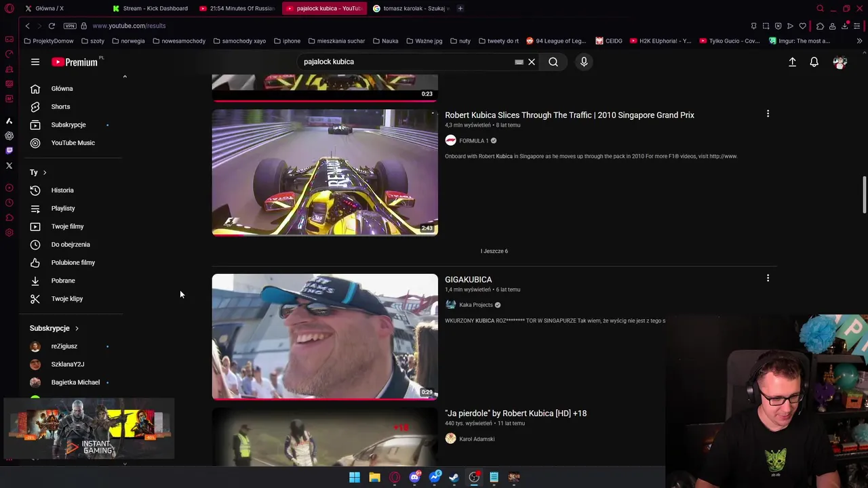The image size is (868, 488).
Task: Expand the Ty section chevron
Action: 45,173
